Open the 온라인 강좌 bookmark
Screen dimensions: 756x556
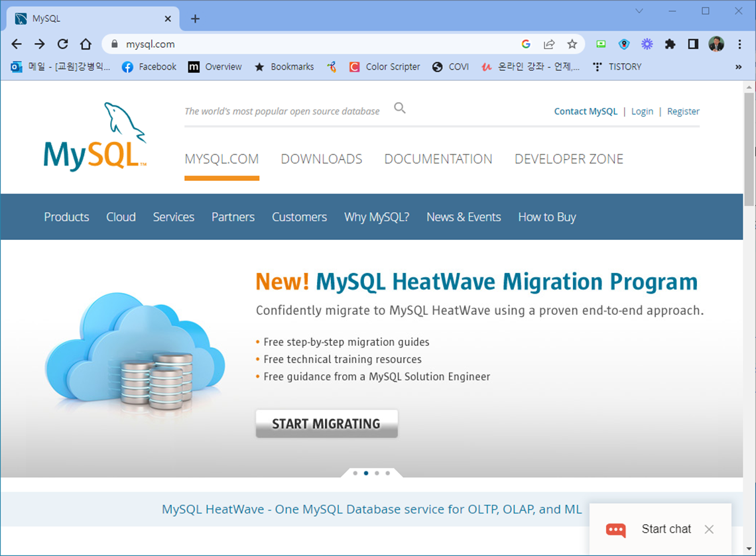pyautogui.click(x=531, y=66)
